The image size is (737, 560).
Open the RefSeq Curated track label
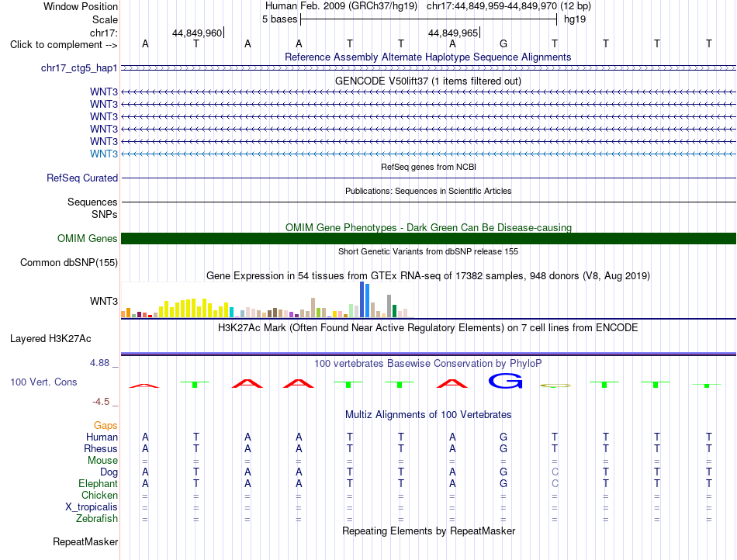pos(82,178)
